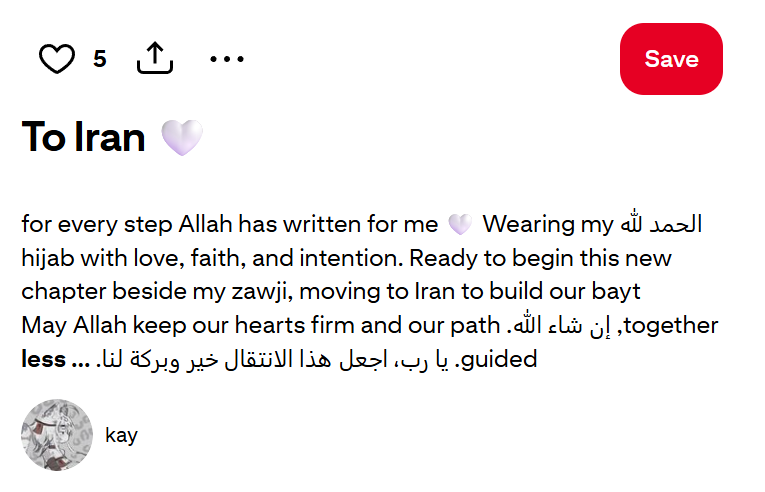
Task: Share the pin via the upload icon
Action: click(155, 59)
